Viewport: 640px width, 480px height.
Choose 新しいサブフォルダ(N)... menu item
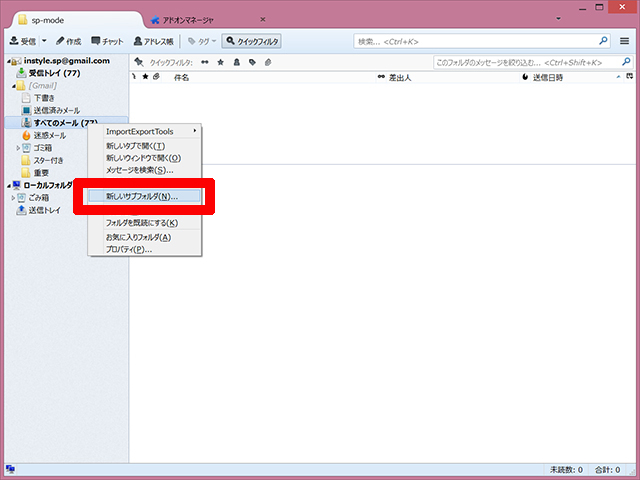[145, 196]
